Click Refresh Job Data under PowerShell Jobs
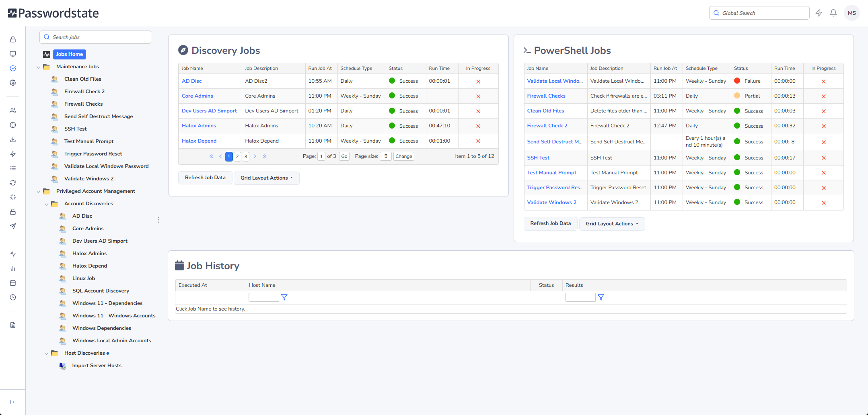This screenshot has width=868, height=415. 550,223
